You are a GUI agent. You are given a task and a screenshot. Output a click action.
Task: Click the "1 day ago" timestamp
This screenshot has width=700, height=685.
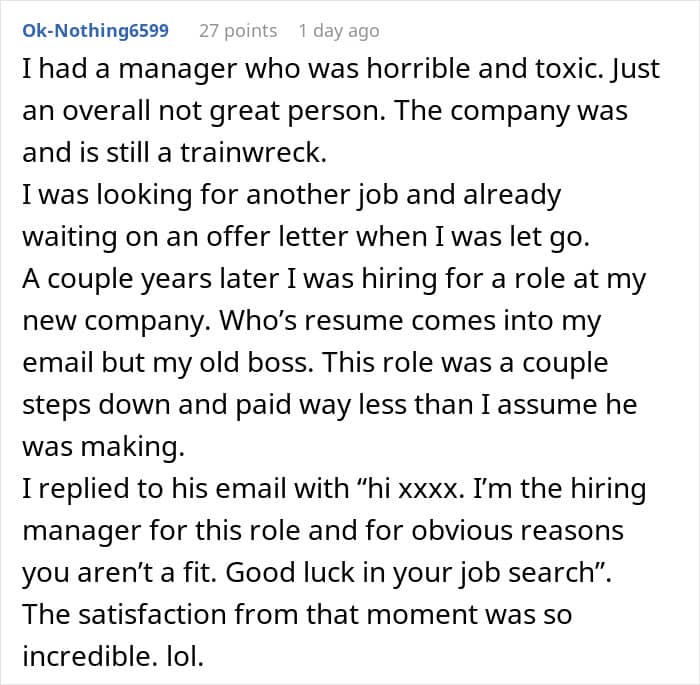(x=339, y=31)
